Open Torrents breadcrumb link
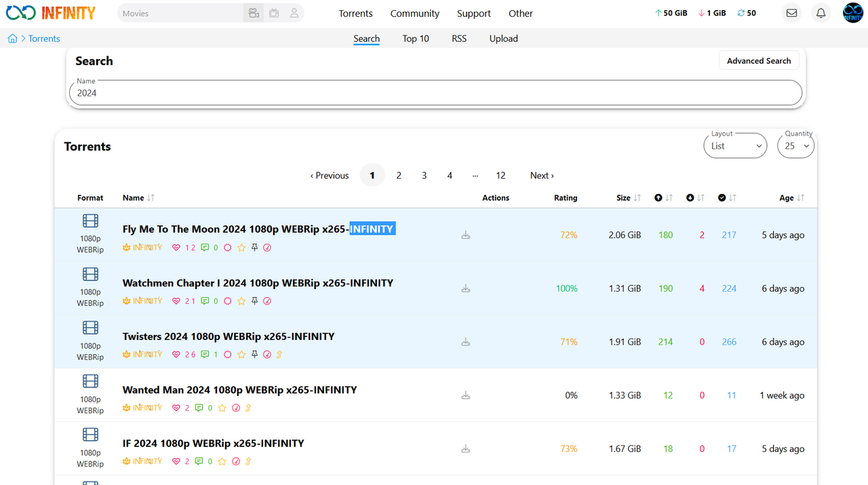Image resolution: width=868 pixels, height=485 pixels. pos(44,39)
